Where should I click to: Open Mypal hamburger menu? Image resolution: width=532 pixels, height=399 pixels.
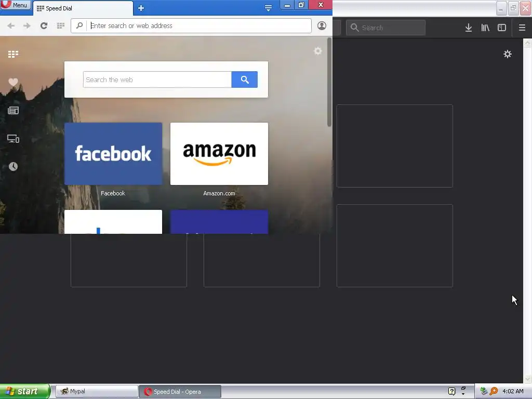coord(522,28)
